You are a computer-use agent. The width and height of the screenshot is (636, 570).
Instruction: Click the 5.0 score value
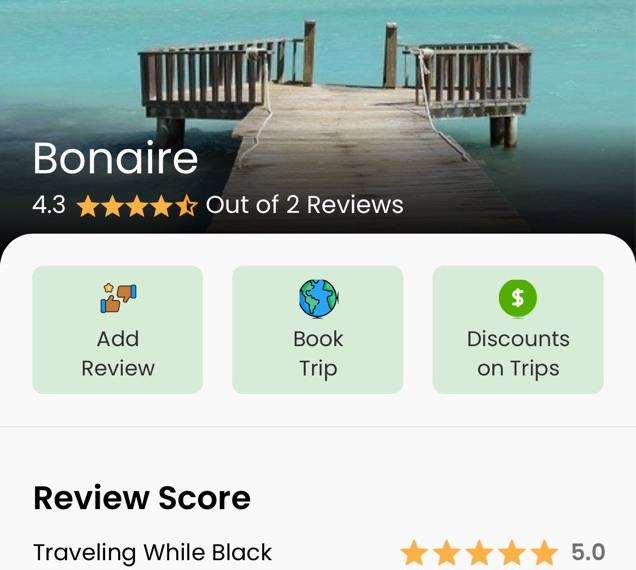(588, 552)
